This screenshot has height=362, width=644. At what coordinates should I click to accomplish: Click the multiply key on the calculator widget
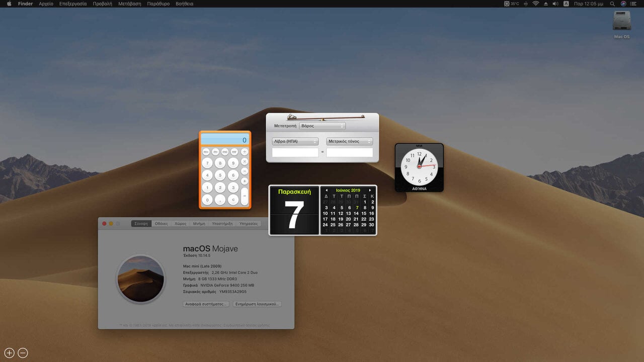pyautogui.click(x=245, y=161)
